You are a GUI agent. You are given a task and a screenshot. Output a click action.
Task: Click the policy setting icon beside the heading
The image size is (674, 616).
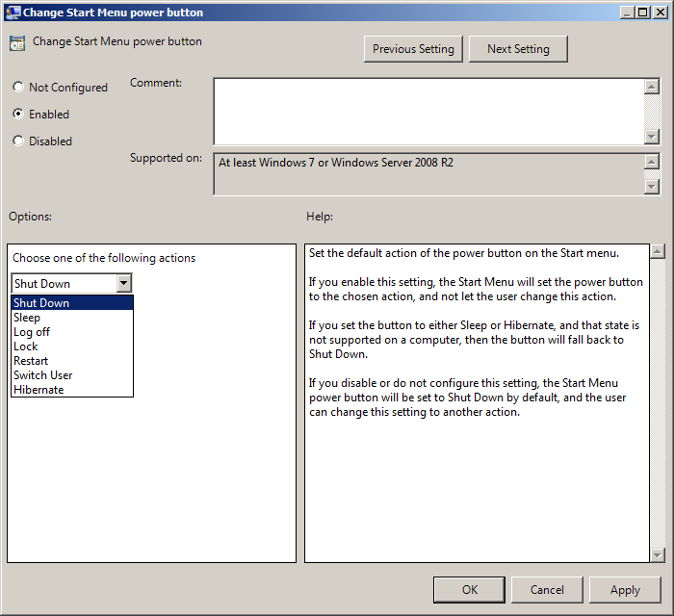[x=16, y=43]
